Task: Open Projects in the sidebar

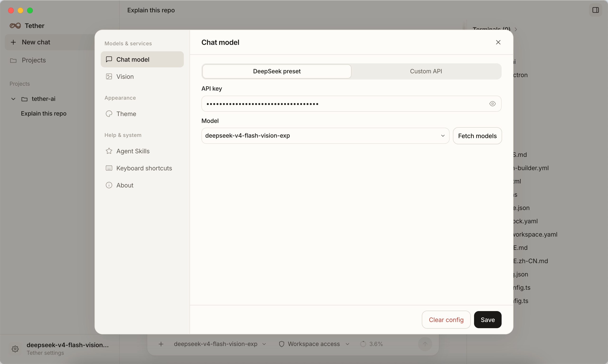Action: pos(34,60)
